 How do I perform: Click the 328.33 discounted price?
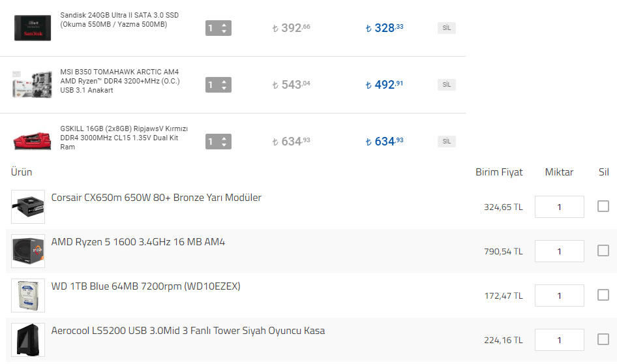pyautogui.click(x=384, y=28)
